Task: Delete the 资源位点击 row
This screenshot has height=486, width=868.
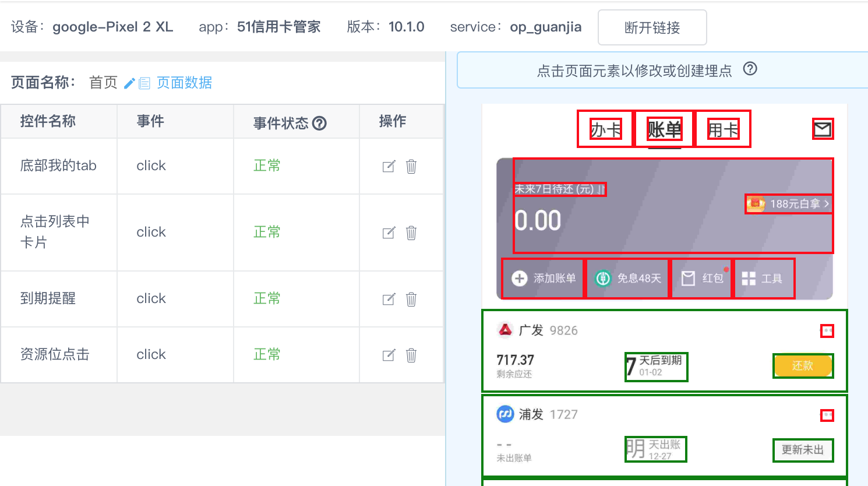Action: pos(411,355)
